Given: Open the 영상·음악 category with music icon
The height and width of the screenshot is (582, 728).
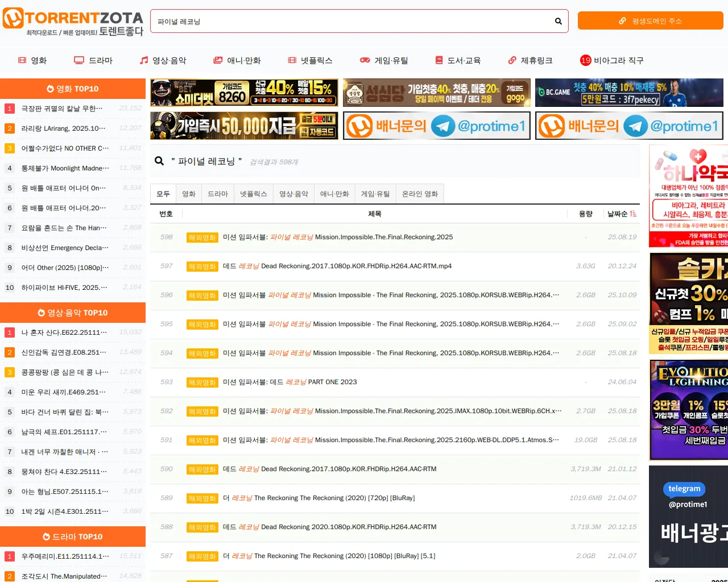Looking at the screenshot, I should 163,60.
